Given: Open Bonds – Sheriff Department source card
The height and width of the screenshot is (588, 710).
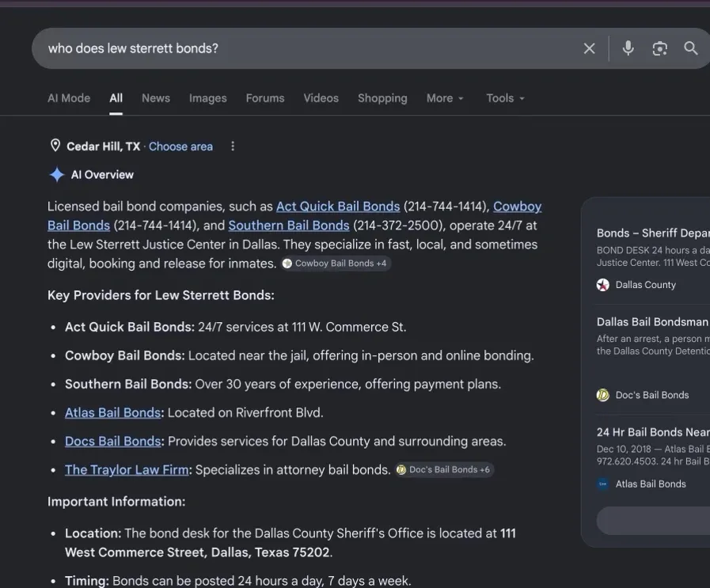Looking at the screenshot, I should [x=653, y=247].
